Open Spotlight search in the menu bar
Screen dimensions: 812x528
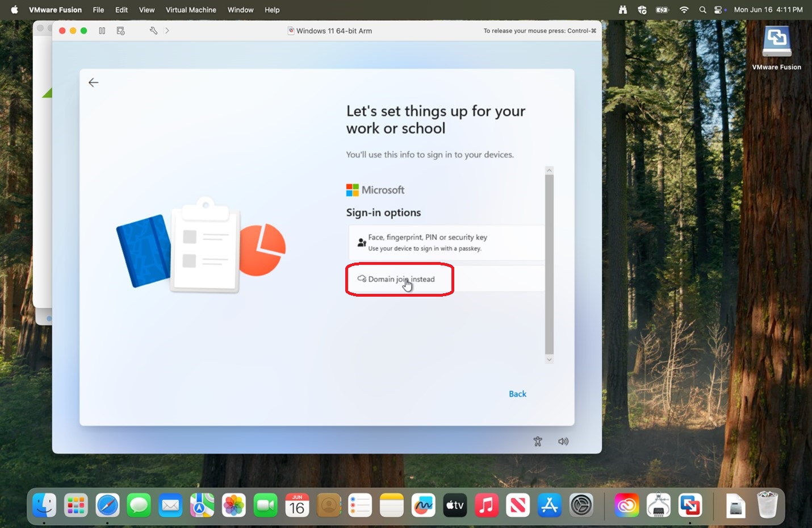(x=702, y=10)
